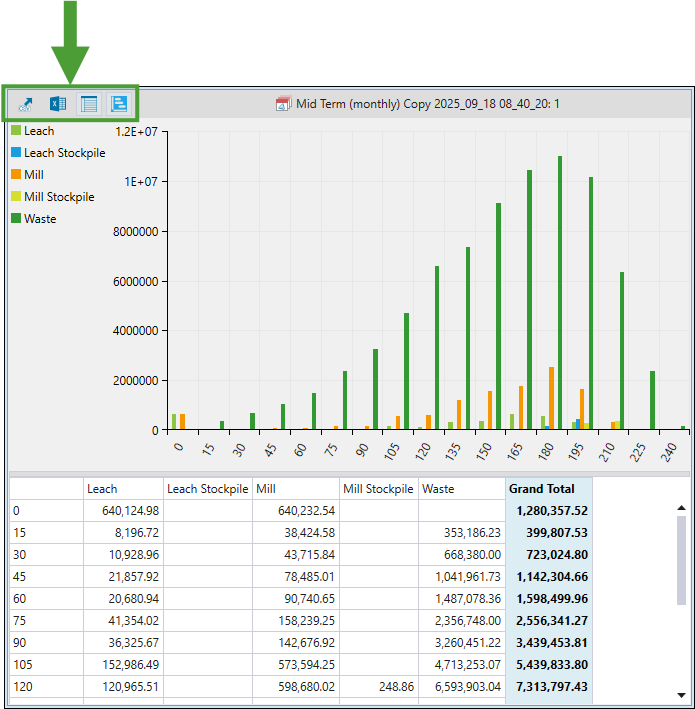Select the Grand Total column header
The height and width of the screenshot is (709, 695).
tap(548, 489)
